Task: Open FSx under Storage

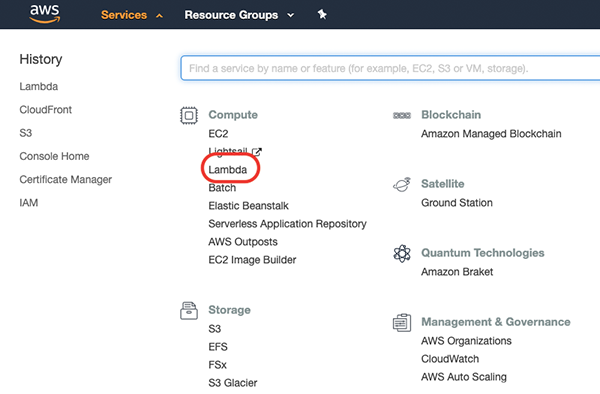Action: [x=217, y=365]
